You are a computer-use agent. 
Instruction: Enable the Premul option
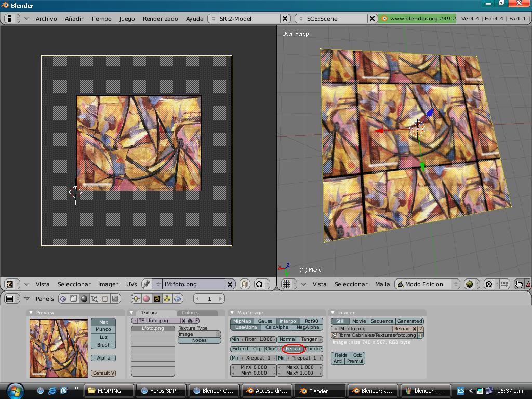pyautogui.click(x=355, y=361)
